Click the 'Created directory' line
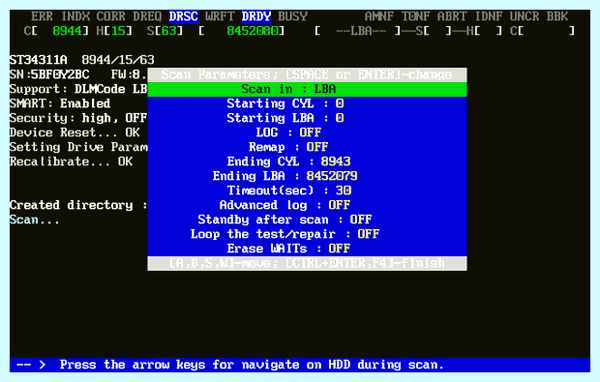The width and height of the screenshot is (600, 382). point(78,206)
